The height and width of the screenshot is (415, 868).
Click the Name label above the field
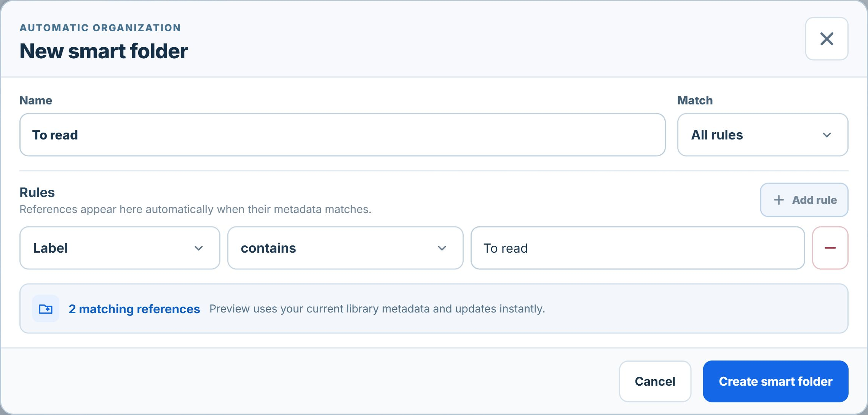36,100
